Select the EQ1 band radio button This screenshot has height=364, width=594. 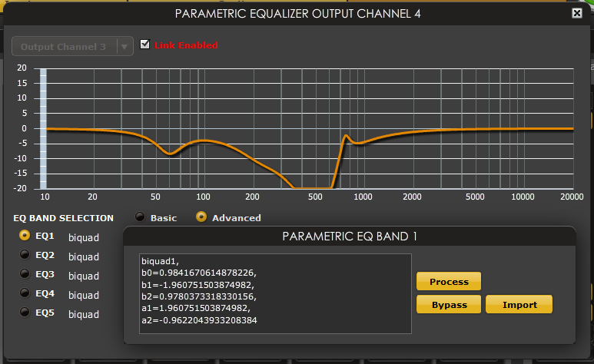click(x=25, y=235)
